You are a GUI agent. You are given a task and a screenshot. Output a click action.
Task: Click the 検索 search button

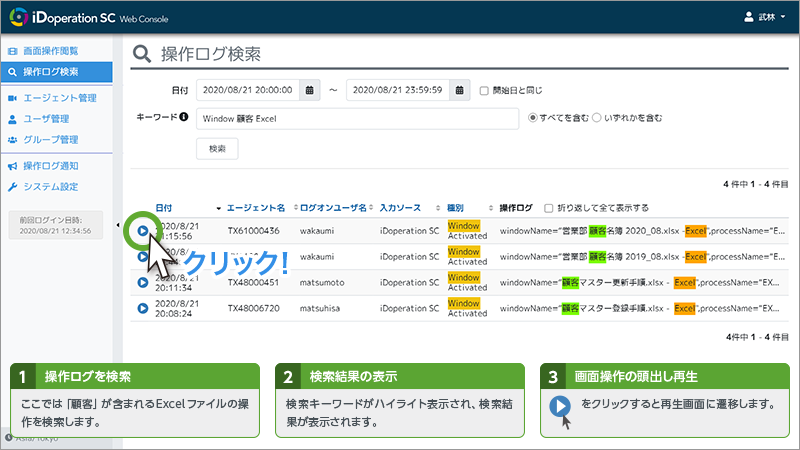coord(217,149)
